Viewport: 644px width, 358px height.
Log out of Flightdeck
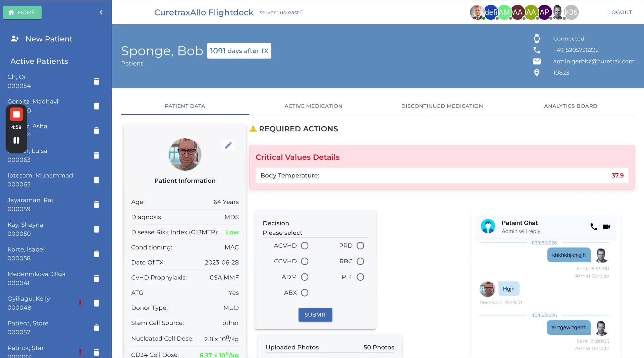click(x=620, y=12)
